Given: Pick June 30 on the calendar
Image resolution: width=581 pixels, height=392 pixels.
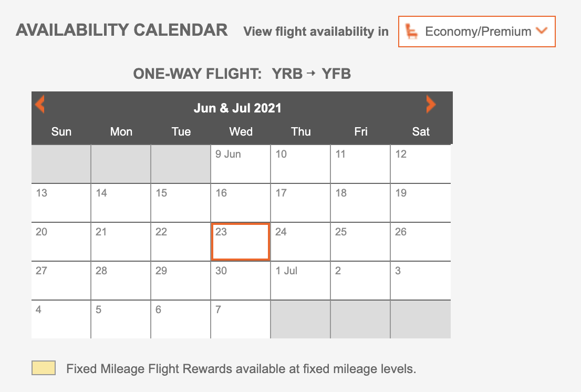Looking at the screenshot, I should (240, 281).
